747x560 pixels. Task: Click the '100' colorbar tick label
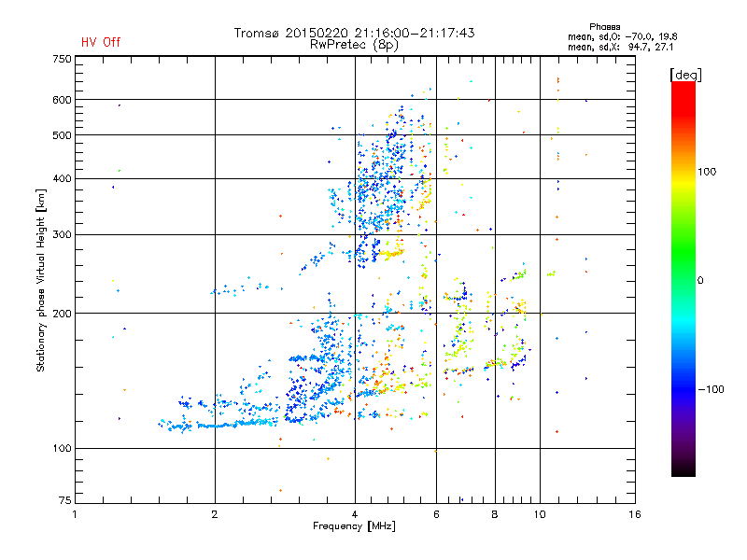707,172
